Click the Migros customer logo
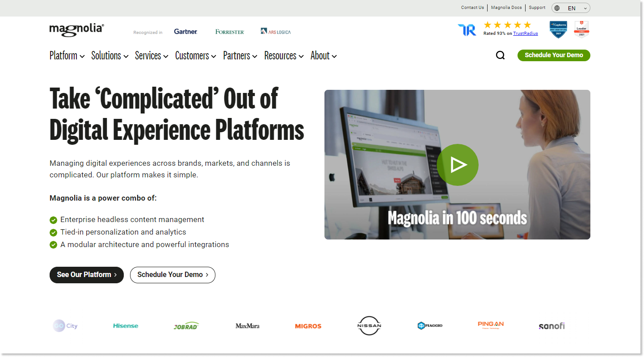This screenshot has width=644, height=357. pos(308,326)
